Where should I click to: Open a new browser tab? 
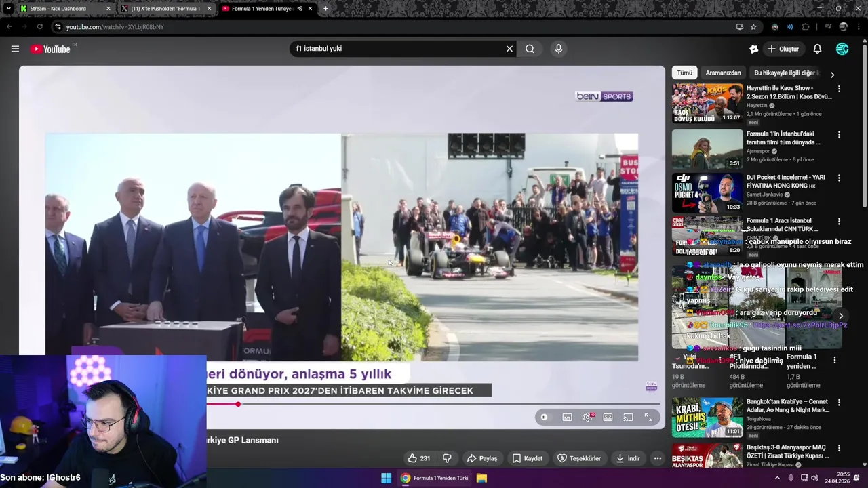tap(325, 9)
